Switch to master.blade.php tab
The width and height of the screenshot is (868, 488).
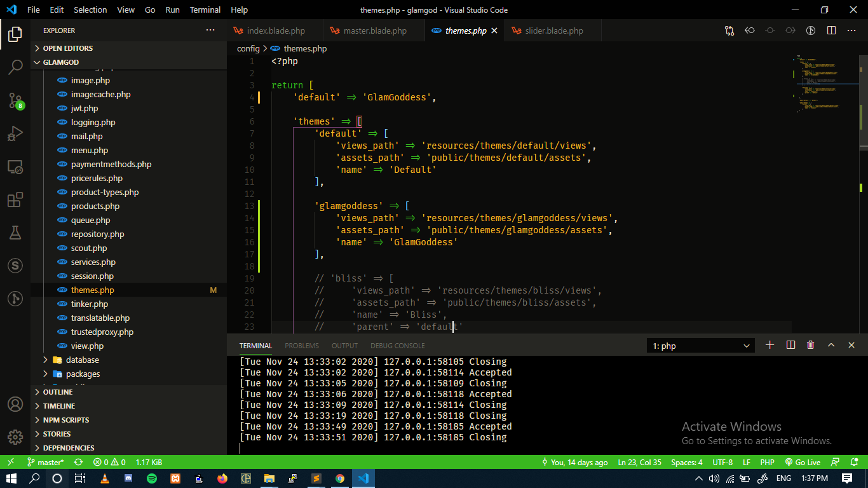374,30
